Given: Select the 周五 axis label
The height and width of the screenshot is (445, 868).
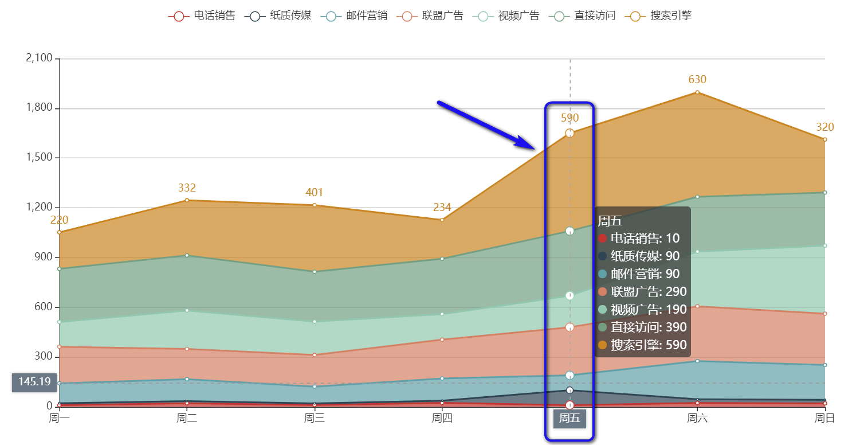Looking at the screenshot, I should (x=569, y=419).
